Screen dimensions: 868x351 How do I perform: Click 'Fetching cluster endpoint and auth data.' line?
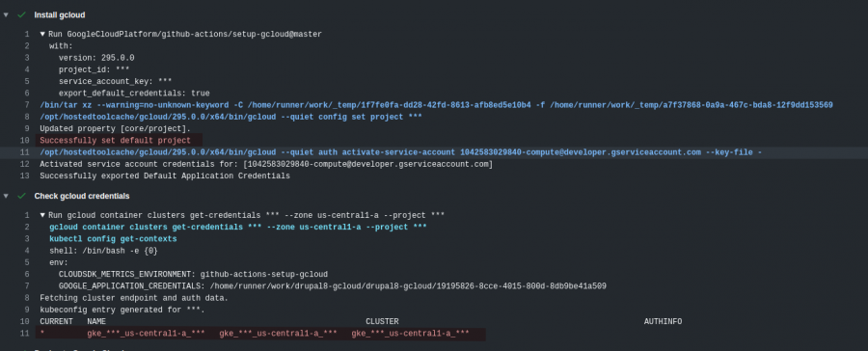tap(134, 298)
